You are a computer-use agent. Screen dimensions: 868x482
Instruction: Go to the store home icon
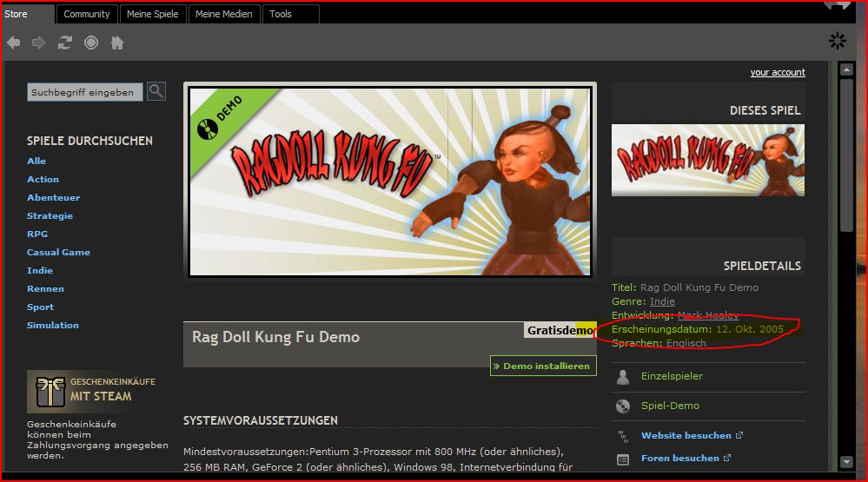point(117,43)
